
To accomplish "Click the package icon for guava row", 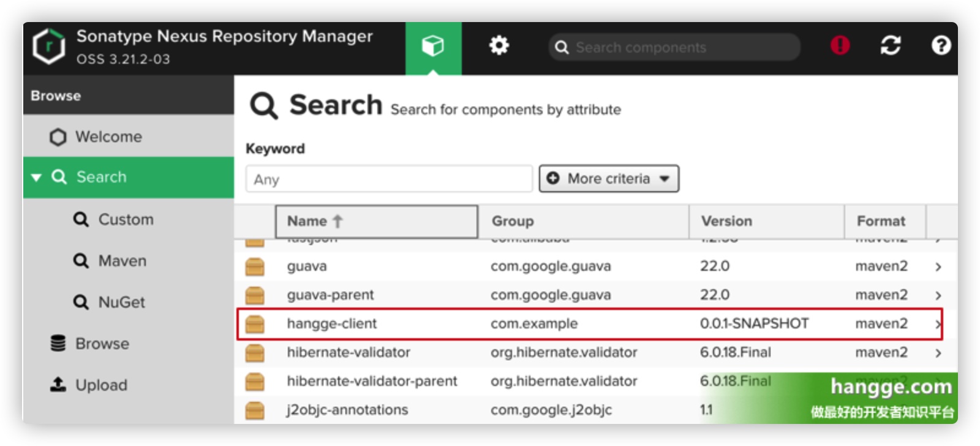I will click(x=255, y=266).
